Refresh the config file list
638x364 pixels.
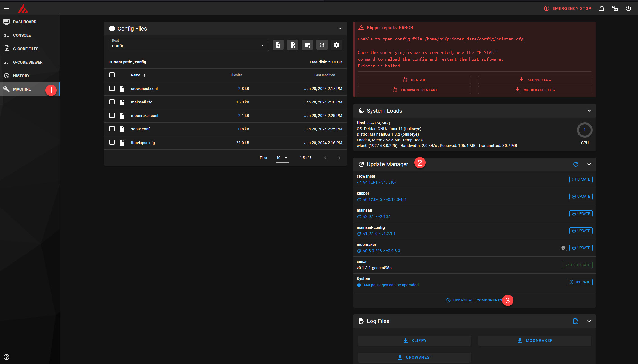[x=322, y=45]
